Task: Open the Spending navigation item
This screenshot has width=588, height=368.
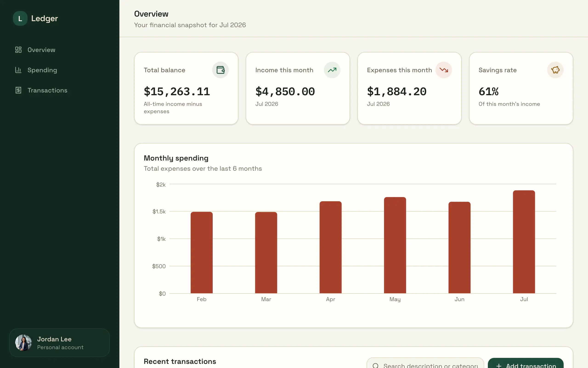Action: click(x=59, y=70)
